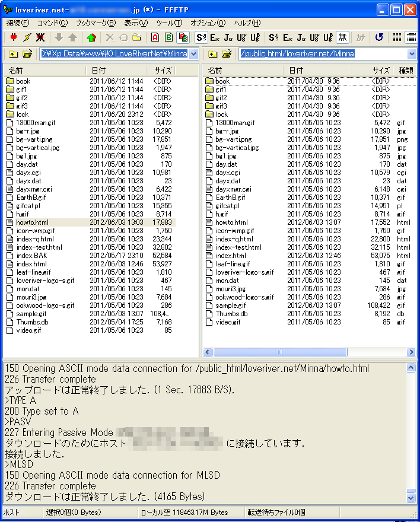Click the green Mirror Upload arrow icon
This screenshot has width=420, height=522.
pos(91,37)
